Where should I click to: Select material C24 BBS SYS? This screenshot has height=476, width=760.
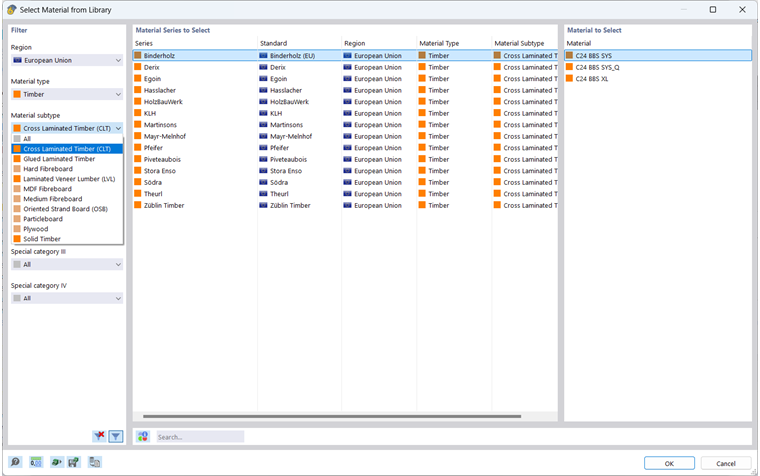pos(658,56)
